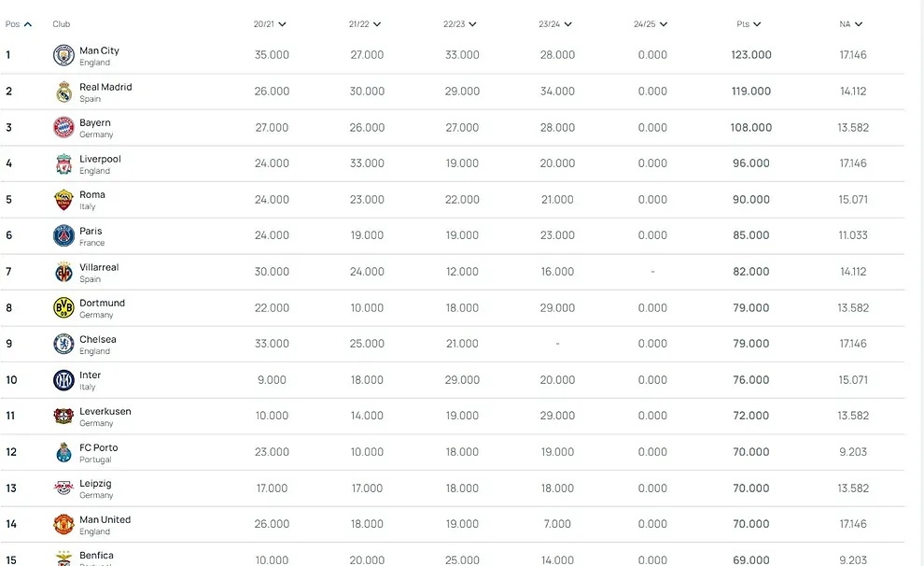Click the Chelsea club crest
924x566 pixels.
point(63,344)
